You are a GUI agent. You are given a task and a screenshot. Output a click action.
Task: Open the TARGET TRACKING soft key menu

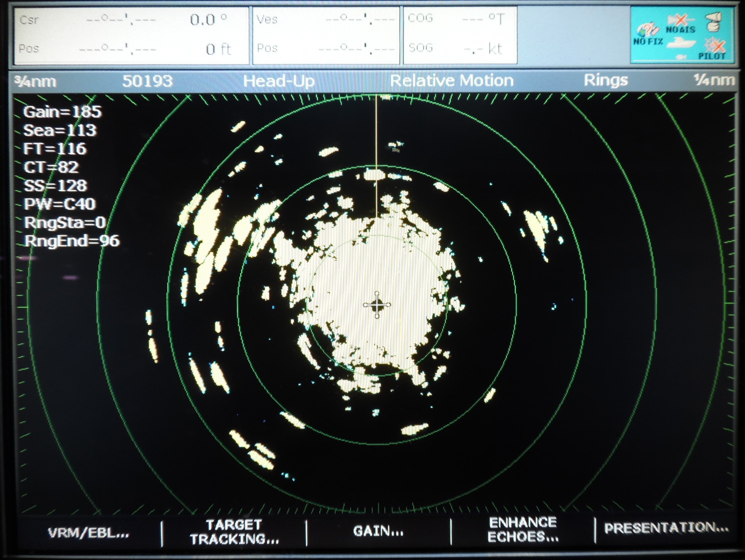coord(234,532)
